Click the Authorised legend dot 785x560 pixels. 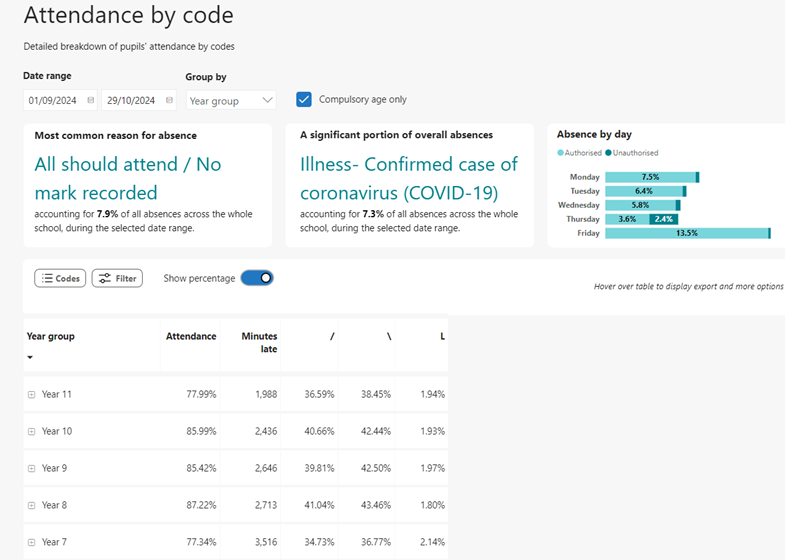[x=561, y=153]
